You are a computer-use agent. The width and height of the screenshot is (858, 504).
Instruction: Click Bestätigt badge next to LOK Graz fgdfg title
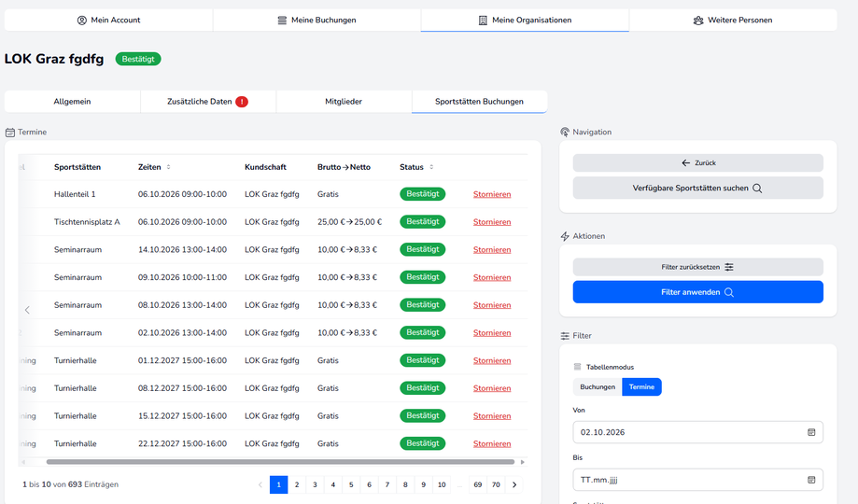pyautogui.click(x=138, y=59)
